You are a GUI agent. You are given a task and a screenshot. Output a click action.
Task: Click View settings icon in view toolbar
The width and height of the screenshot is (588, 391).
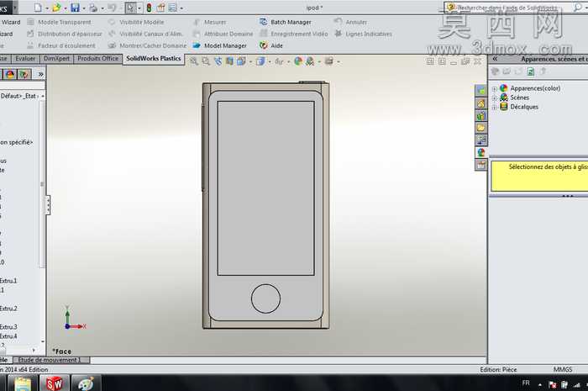[x=329, y=61]
